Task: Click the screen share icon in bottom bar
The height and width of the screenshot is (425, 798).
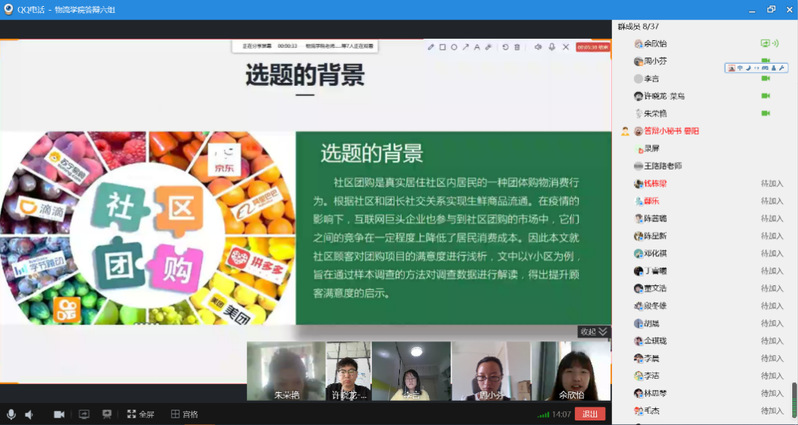Action: (x=83, y=414)
